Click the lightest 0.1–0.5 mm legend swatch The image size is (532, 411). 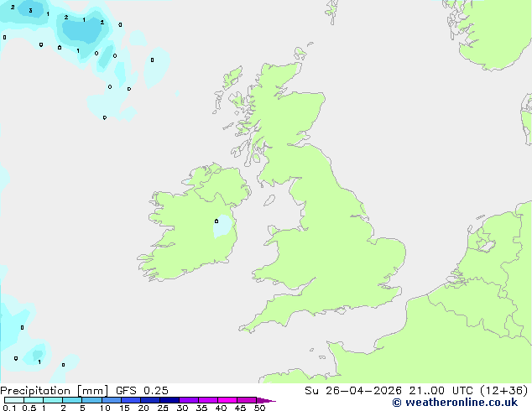(14, 400)
